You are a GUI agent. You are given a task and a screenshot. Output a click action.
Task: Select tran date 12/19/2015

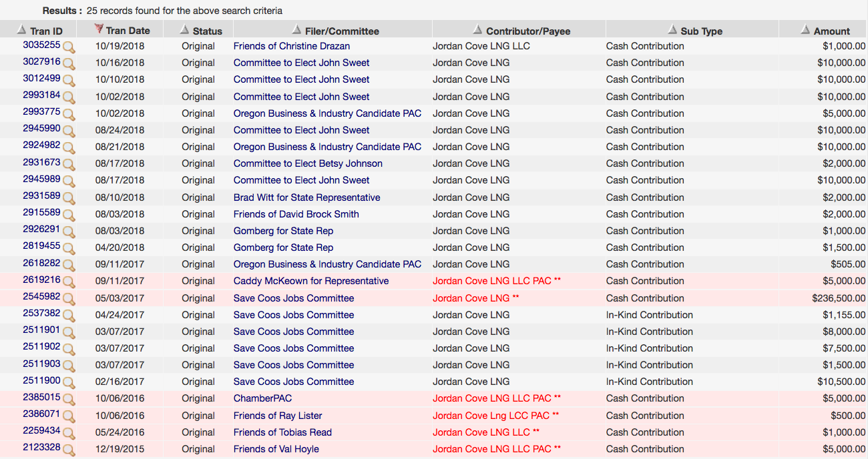tap(120, 449)
